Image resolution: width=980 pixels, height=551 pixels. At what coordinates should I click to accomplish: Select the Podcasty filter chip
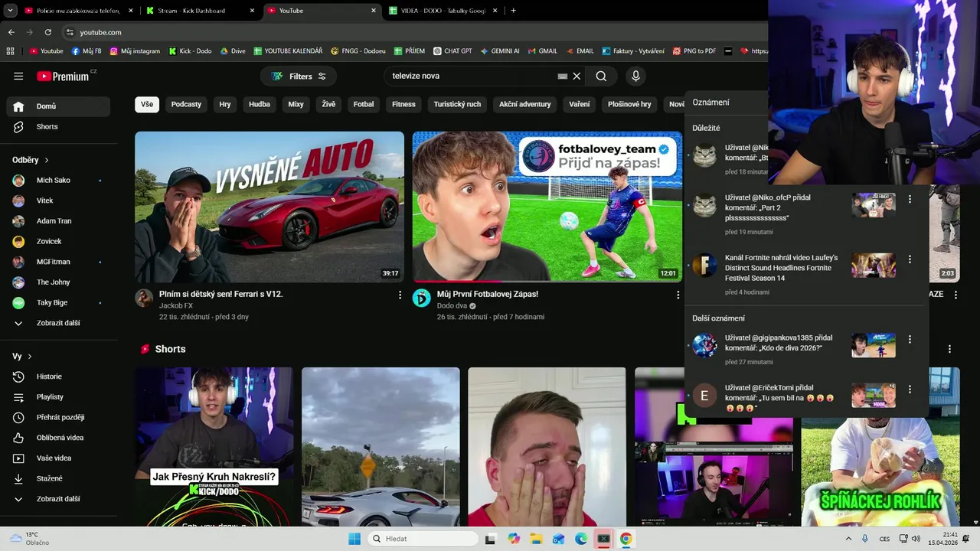point(186,104)
